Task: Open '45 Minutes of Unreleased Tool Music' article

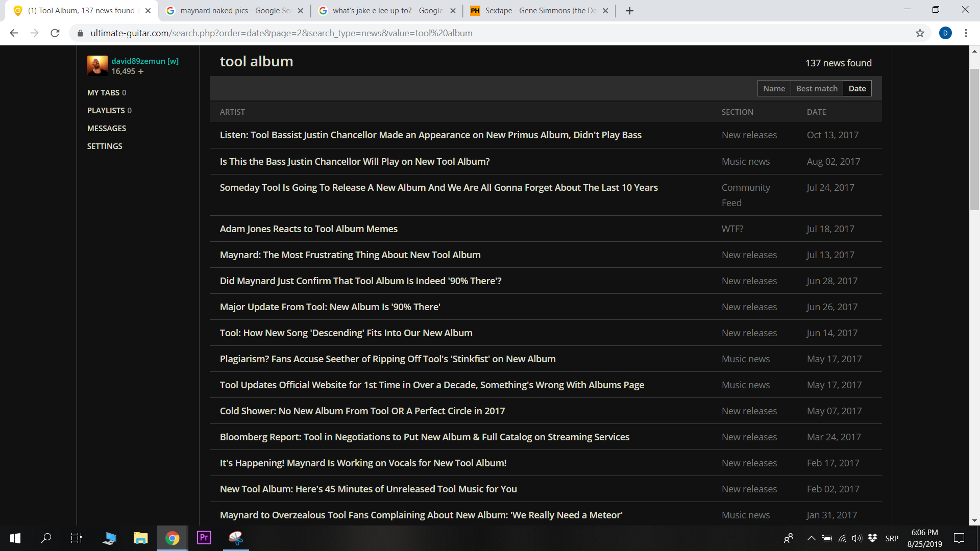Action: 368,489
